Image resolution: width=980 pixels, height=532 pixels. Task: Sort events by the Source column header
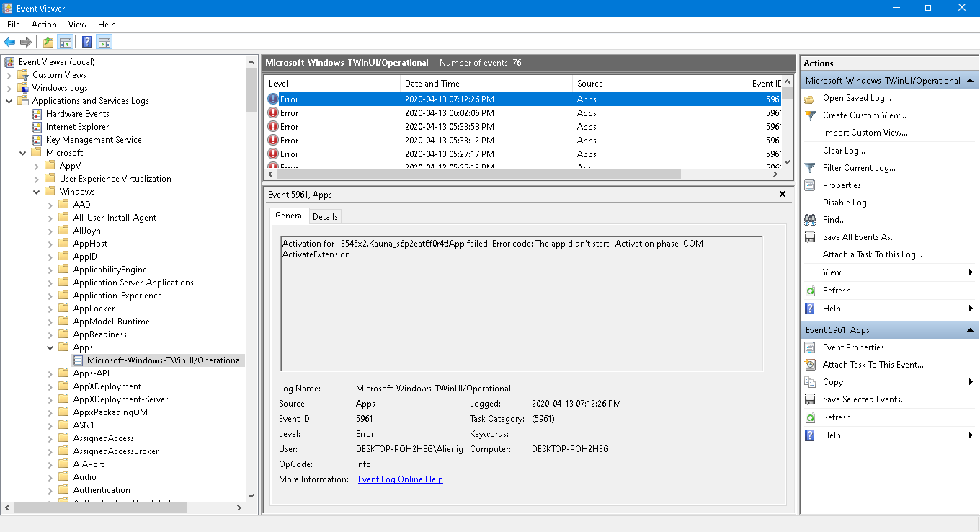pos(626,84)
